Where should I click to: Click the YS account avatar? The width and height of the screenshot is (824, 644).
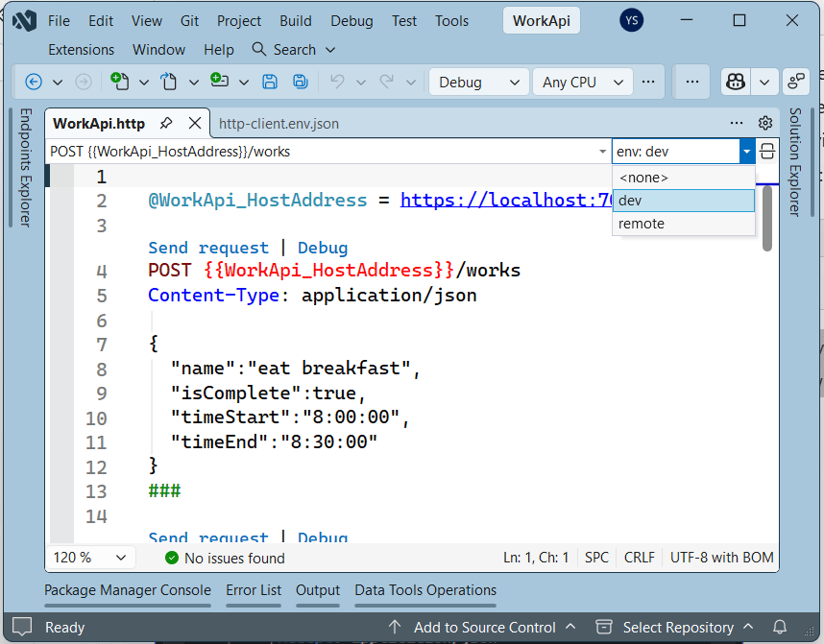point(632,20)
